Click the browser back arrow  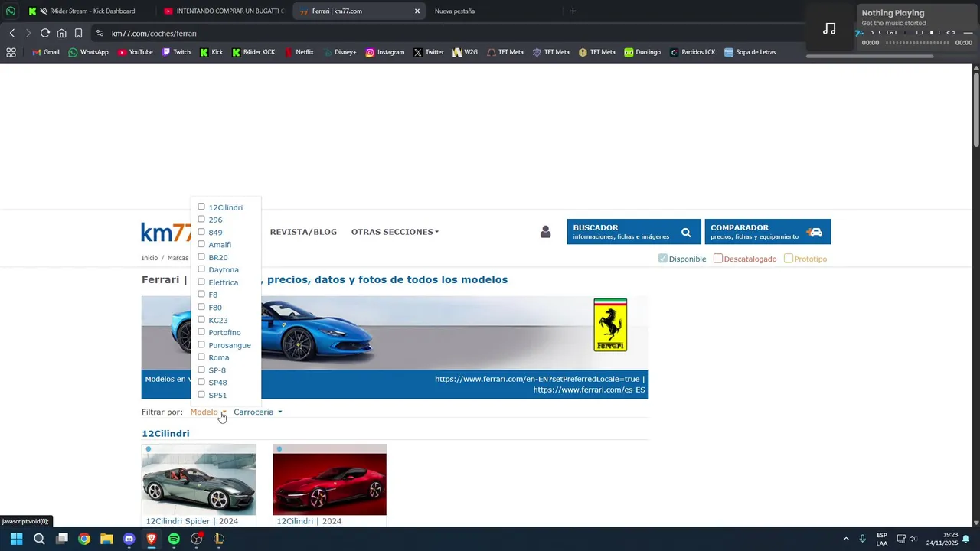[x=12, y=33]
